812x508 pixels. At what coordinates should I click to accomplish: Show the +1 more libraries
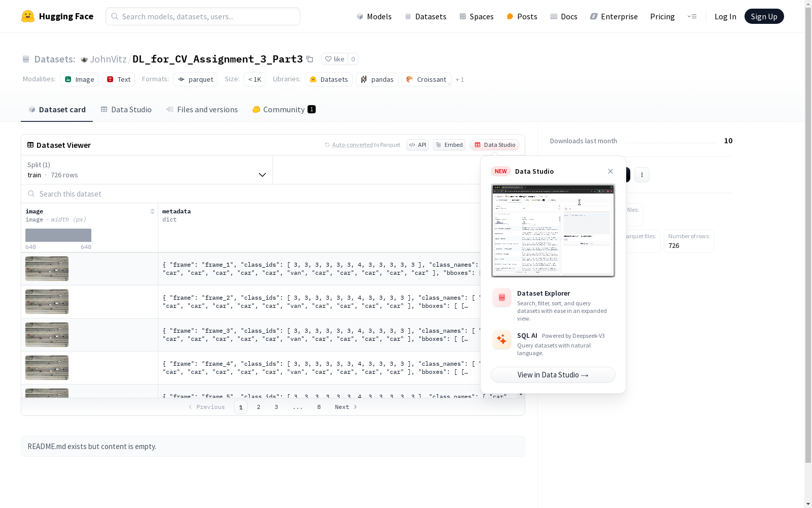click(460, 79)
